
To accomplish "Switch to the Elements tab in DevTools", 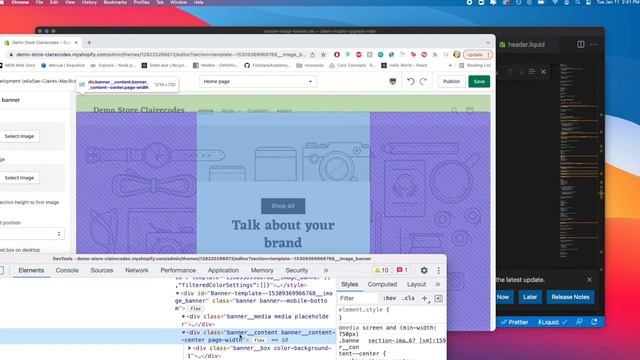I will pos(31,270).
